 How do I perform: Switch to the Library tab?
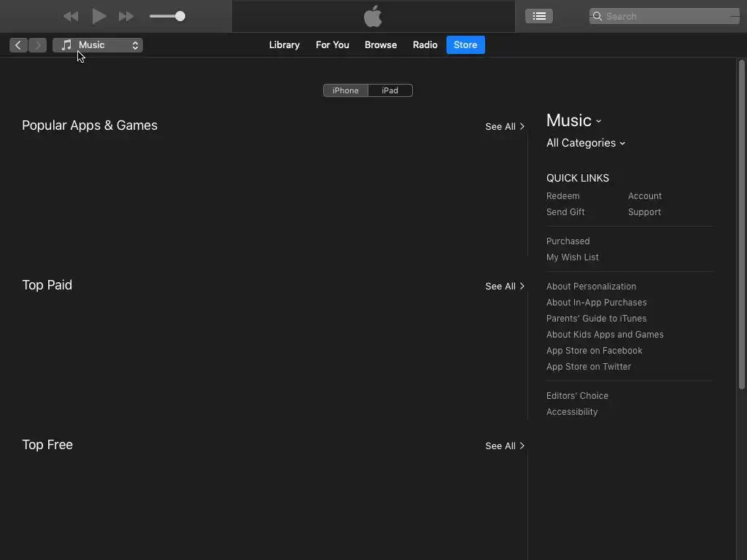[x=285, y=44]
